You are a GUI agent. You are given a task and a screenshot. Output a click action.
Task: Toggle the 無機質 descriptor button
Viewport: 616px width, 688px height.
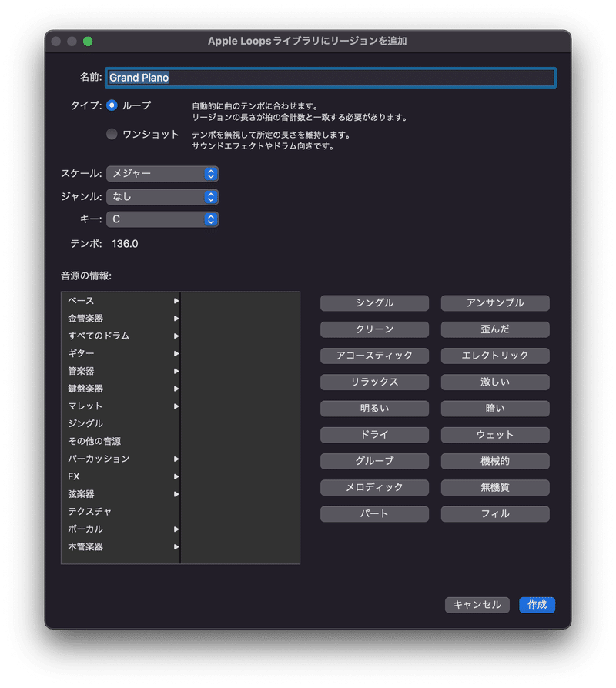point(495,487)
